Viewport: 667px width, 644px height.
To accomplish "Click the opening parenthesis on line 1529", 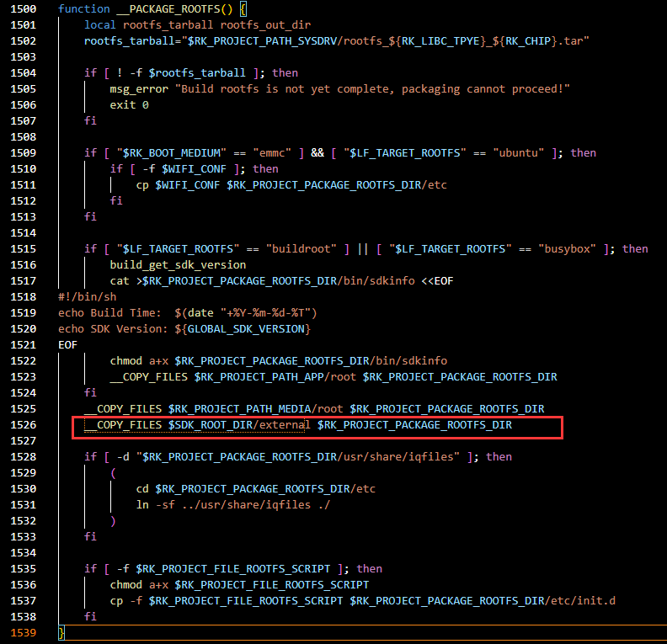I will point(113,473).
